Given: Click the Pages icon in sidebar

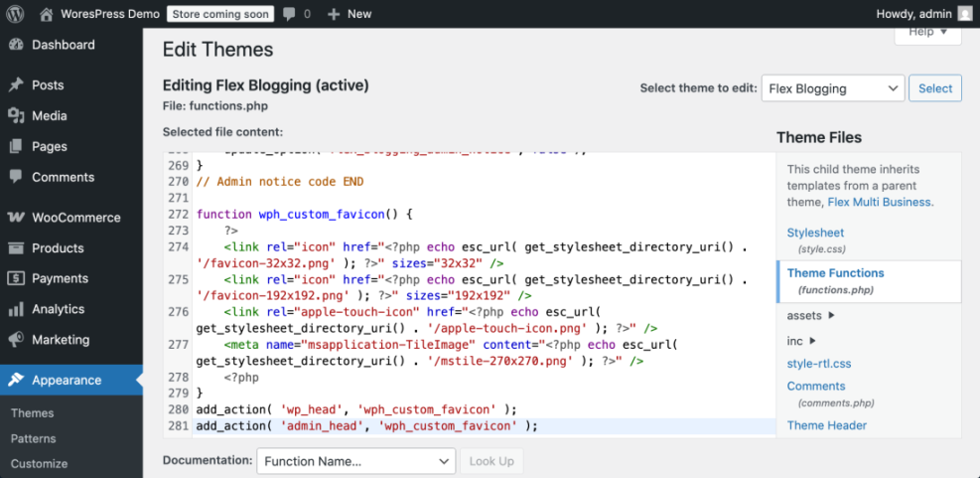Looking at the screenshot, I should click(16, 146).
